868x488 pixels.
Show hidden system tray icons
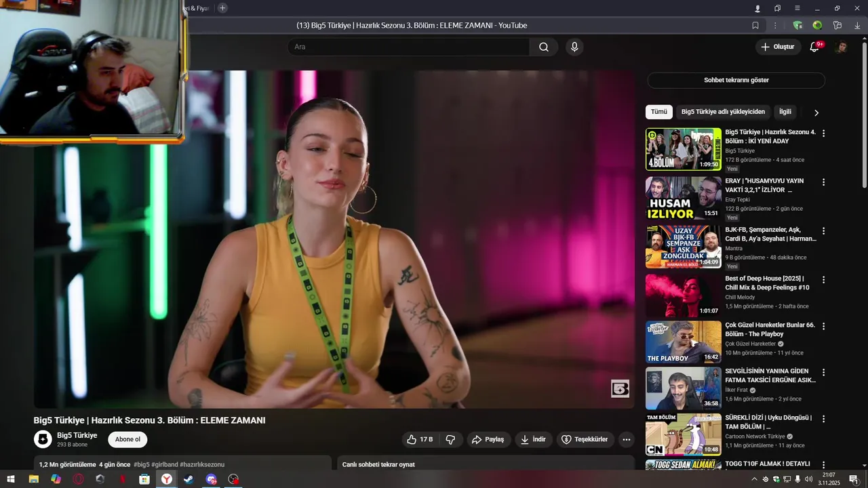point(754,479)
